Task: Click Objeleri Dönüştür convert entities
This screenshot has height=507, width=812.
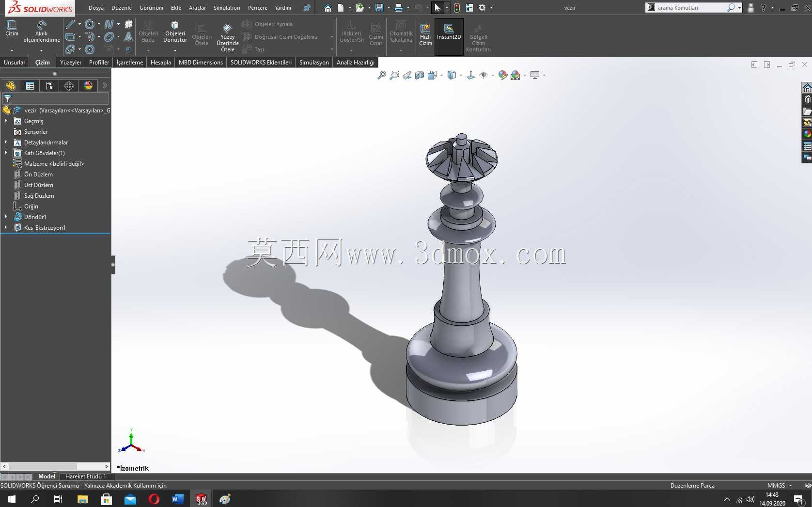Action: 175,32
